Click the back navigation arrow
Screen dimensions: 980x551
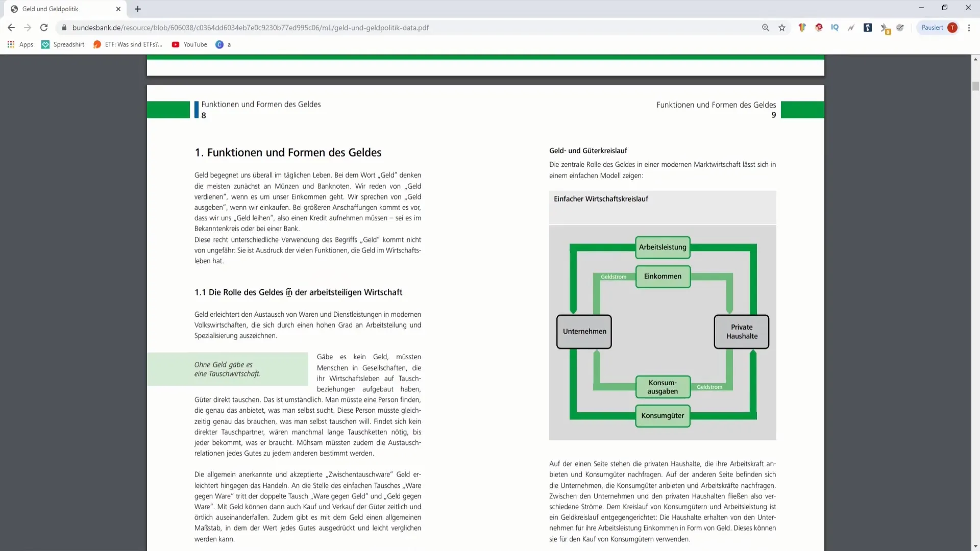click(11, 28)
